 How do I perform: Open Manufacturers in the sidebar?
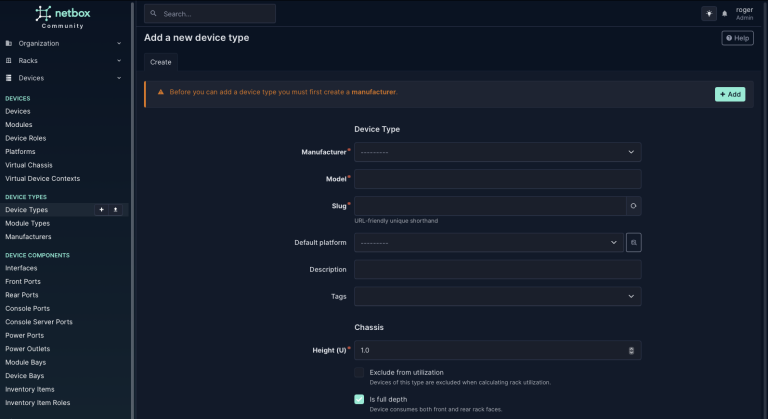28,237
